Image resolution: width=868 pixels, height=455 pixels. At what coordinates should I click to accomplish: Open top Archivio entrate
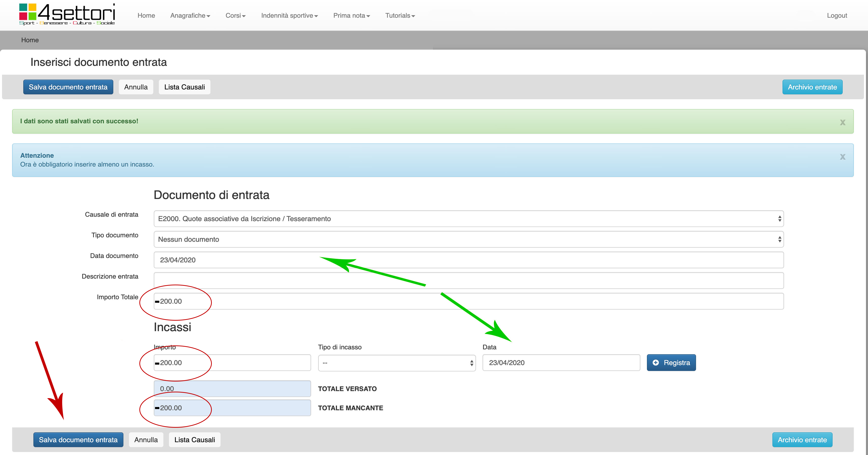click(812, 87)
